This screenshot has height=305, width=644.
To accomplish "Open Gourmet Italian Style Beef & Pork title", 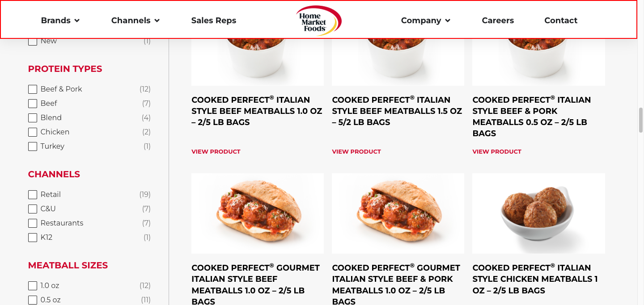I will pyautogui.click(x=396, y=284).
